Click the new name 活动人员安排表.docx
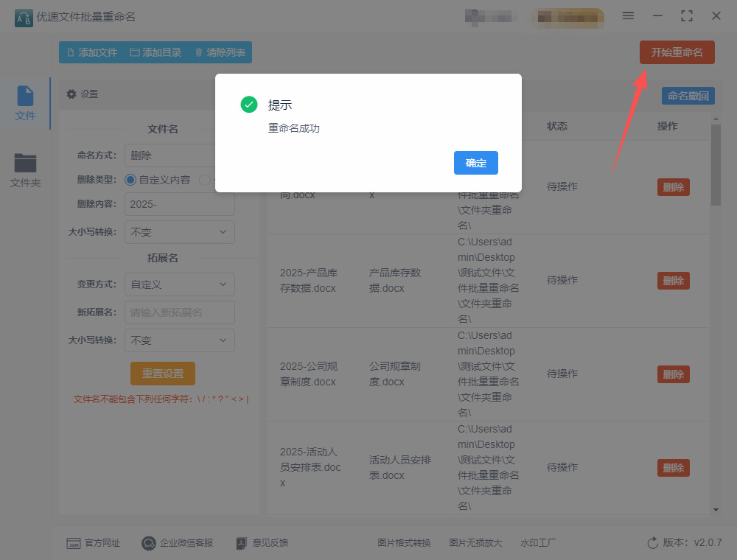 tap(399, 467)
